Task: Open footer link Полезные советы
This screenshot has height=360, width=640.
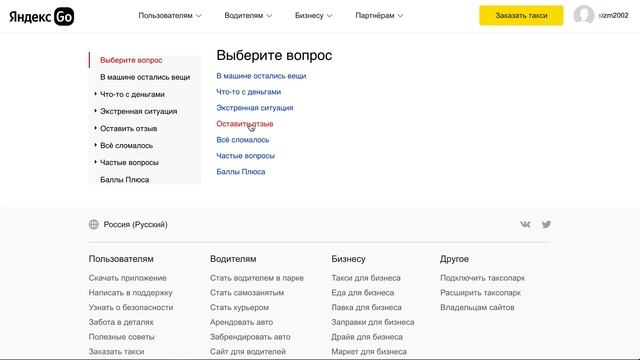Action: (121, 337)
